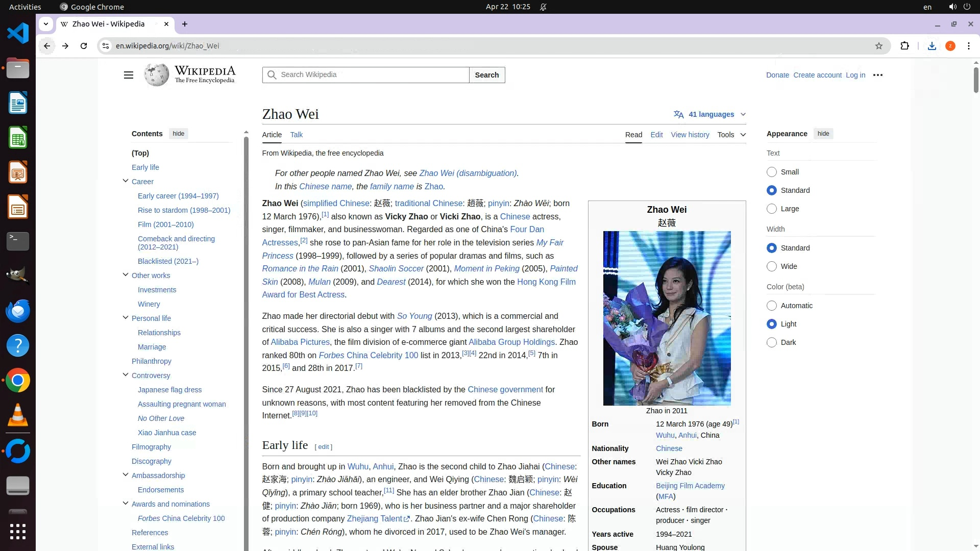Select Wide width option
Viewport: 980px width, 551px height.
772,266
